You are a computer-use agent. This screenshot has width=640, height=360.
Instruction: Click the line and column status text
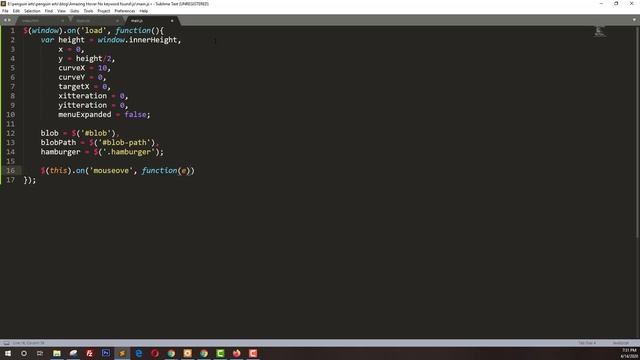(x=29, y=343)
